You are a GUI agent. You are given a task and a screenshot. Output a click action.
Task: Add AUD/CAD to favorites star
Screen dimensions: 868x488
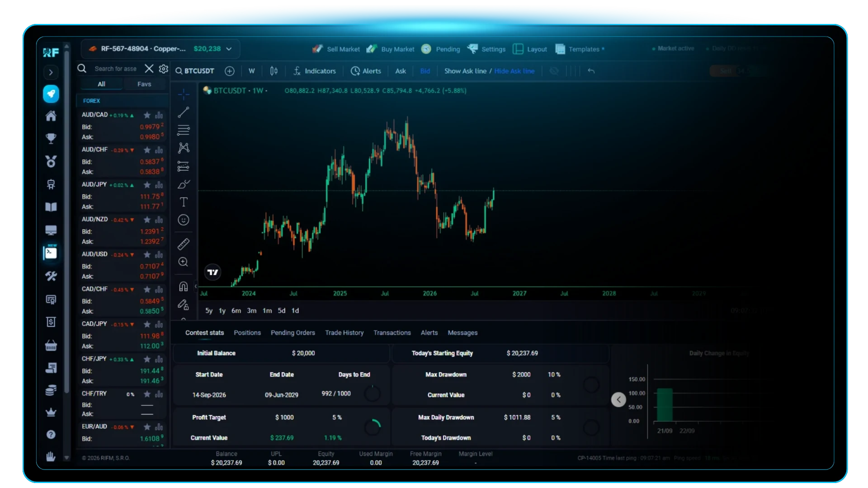[x=147, y=115]
